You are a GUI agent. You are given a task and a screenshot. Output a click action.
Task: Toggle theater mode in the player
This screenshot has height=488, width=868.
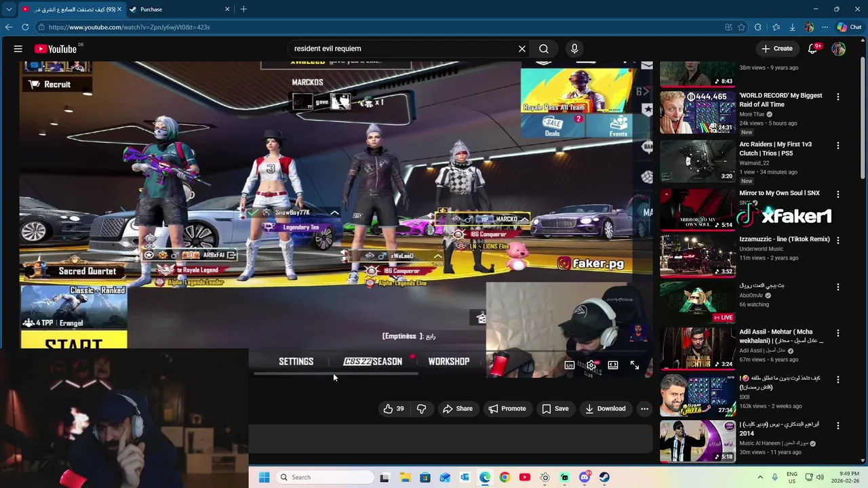pyautogui.click(x=613, y=365)
